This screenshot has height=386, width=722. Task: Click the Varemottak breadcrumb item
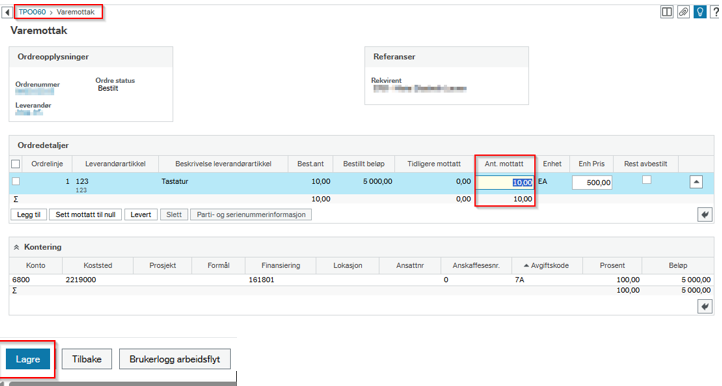click(x=76, y=12)
